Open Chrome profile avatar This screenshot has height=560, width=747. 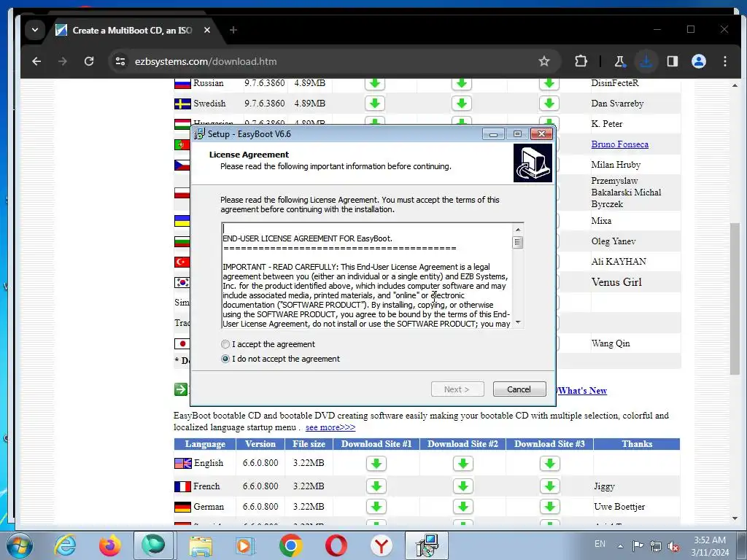[698, 61]
